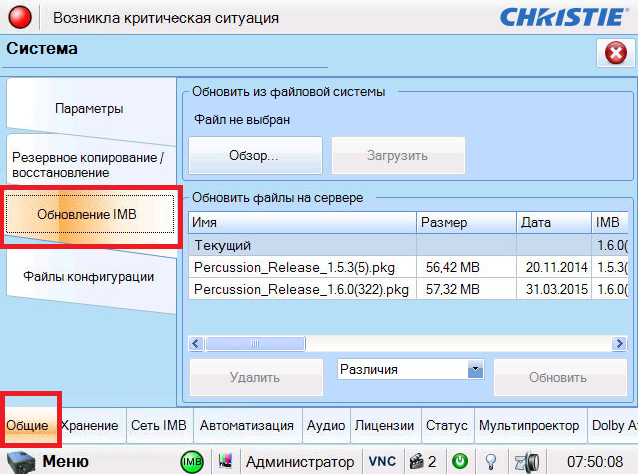This screenshot has width=638, height=474.
Task: Open the test pattern icon in status bar
Action: [225, 461]
